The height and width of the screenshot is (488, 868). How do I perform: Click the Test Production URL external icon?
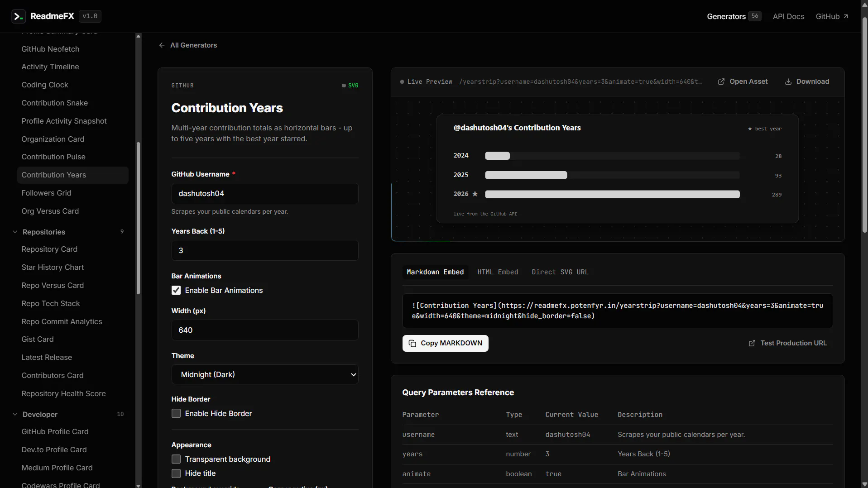pos(752,343)
